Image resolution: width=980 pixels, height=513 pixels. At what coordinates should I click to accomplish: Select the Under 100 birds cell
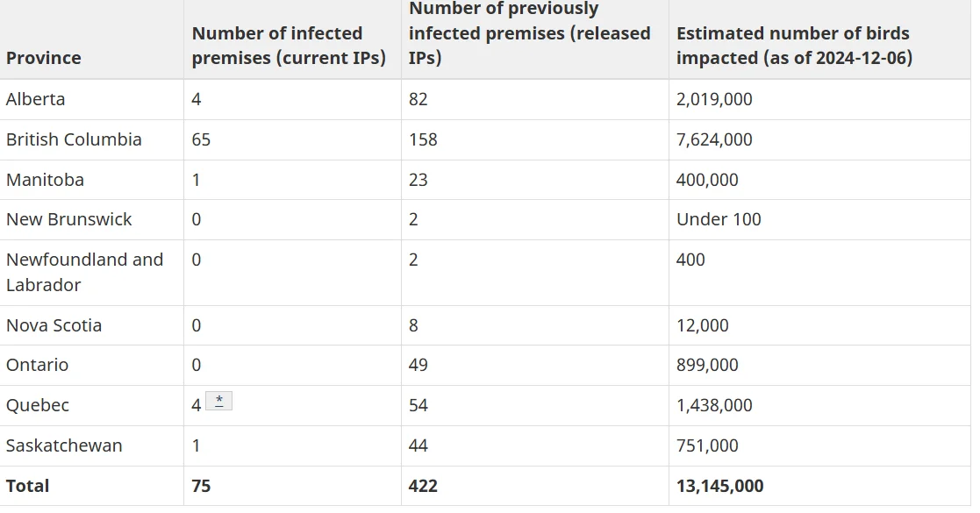719,219
